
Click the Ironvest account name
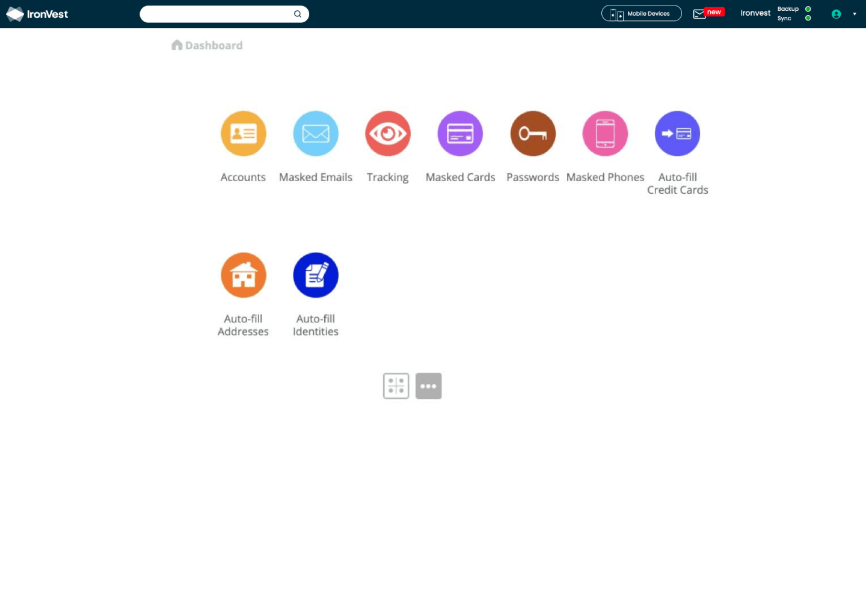pyautogui.click(x=755, y=13)
